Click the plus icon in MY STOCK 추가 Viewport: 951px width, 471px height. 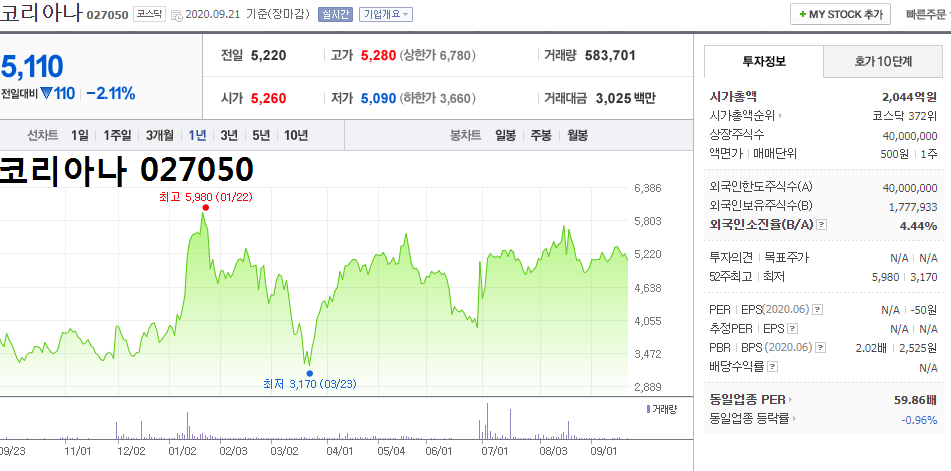tap(802, 15)
